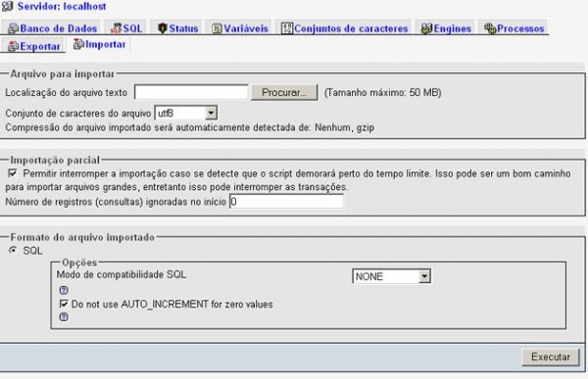The width and height of the screenshot is (588, 379).
Task: Open help icon under Modo de compatibilidade SQL
Action: click(x=64, y=290)
